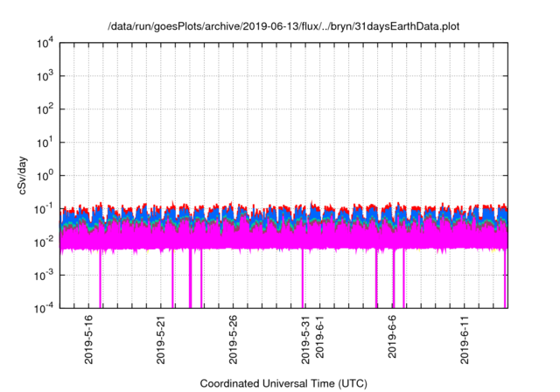Click the '2019-6-1' date label
Screen dimensions: 560x392
pyautogui.click(x=319, y=337)
